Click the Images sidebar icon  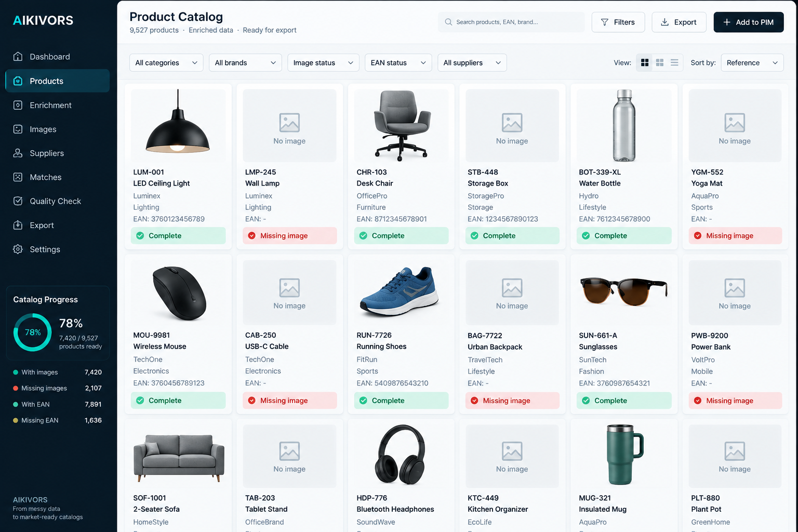pos(18,129)
